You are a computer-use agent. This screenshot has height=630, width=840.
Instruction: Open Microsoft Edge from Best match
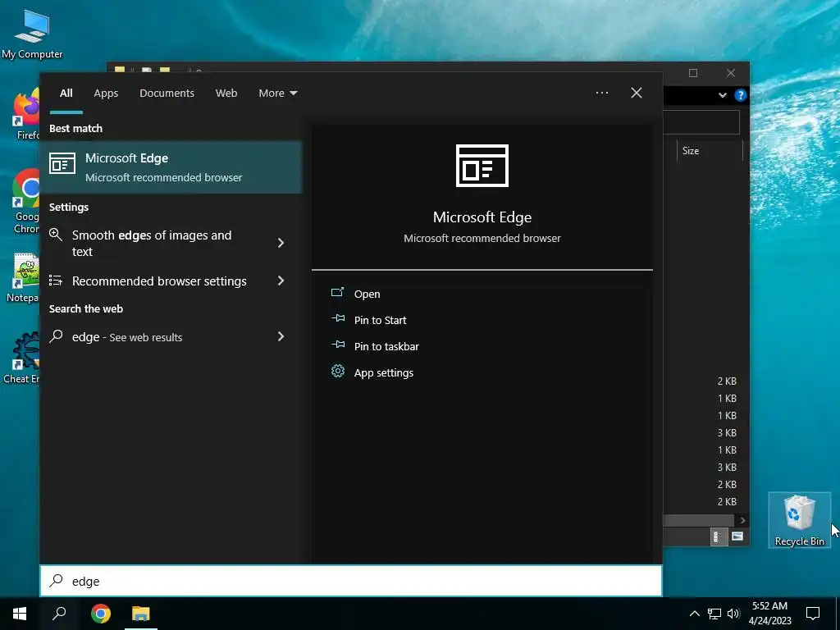click(171, 167)
